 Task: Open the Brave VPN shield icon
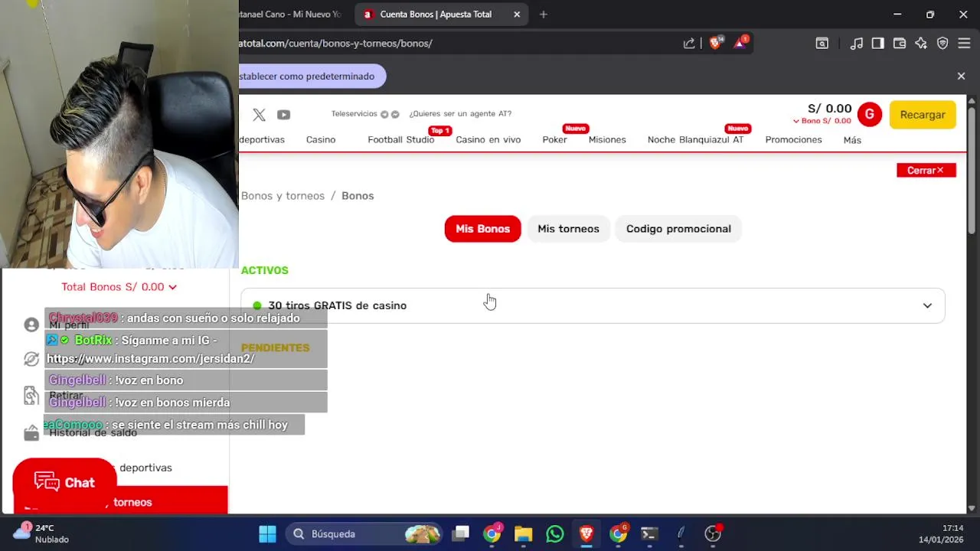942,44
